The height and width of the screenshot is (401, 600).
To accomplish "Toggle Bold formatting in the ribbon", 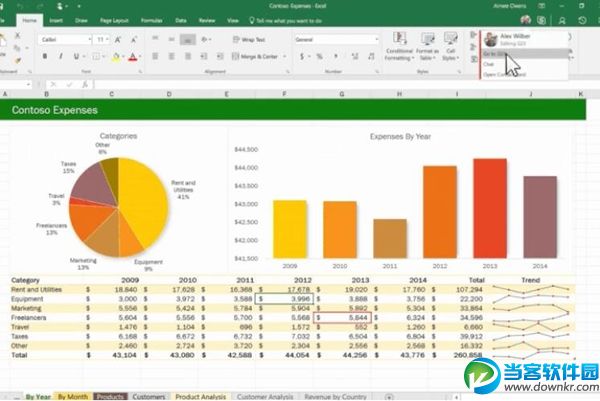I will point(45,57).
